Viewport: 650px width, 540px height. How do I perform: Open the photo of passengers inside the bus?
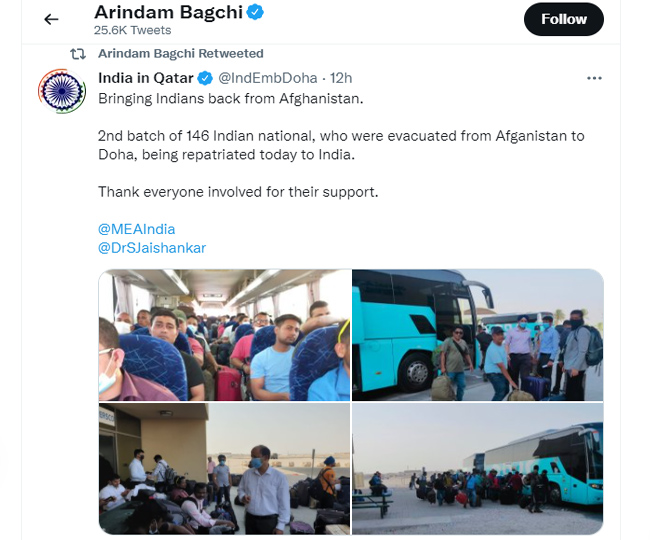(224, 335)
